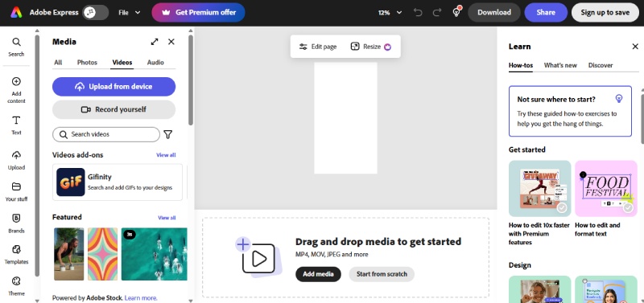View all Featured videos
Screen dimensions: 644x303
(x=167, y=218)
